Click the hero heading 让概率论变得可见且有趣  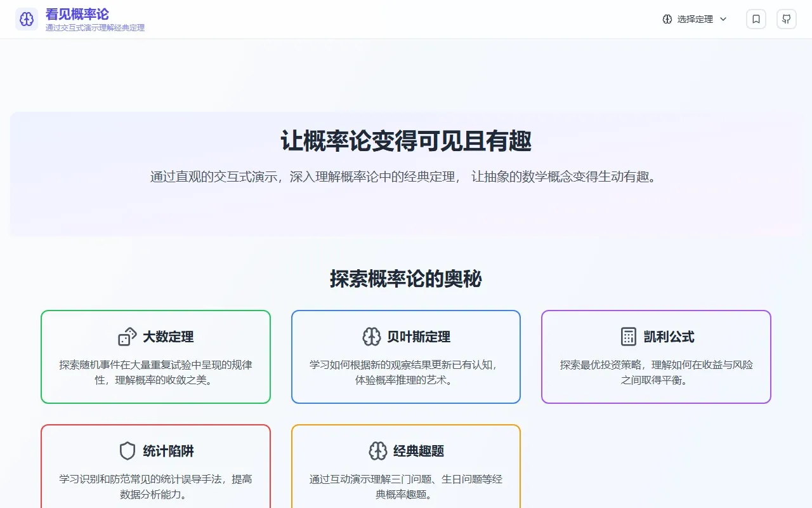click(406, 142)
